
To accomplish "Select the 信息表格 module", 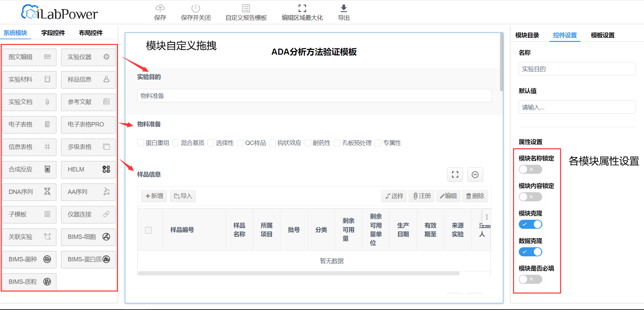I will 30,147.
